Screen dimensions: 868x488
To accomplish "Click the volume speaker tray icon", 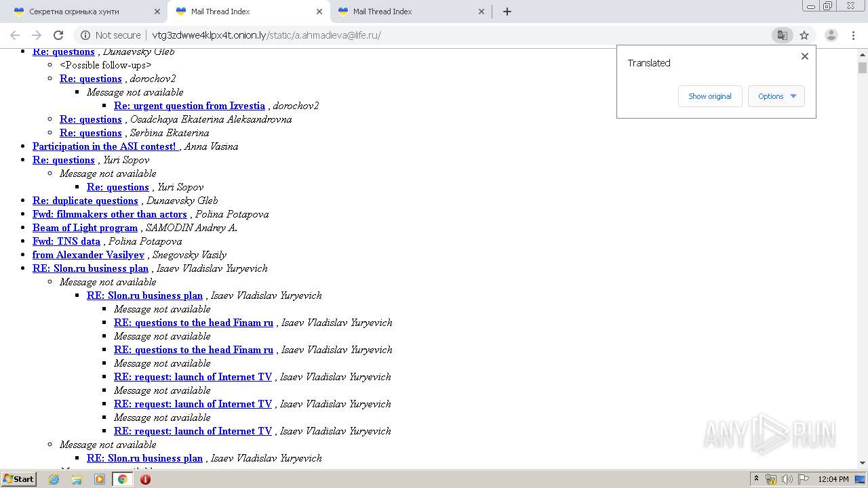I will pyautogui.click(x=787, y=479).
